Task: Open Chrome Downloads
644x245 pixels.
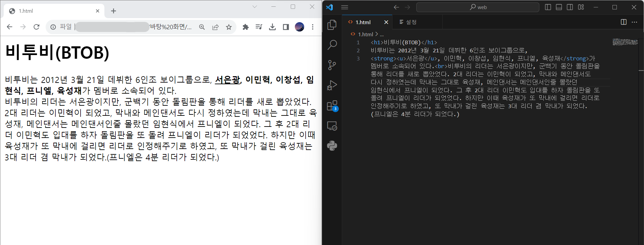Action: (x=272, y=27)
